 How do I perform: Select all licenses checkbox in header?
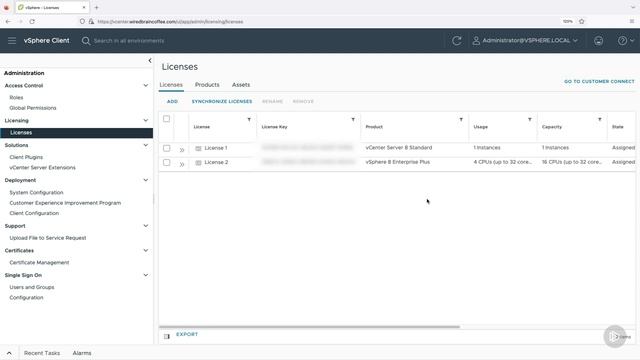pos(167,119)
